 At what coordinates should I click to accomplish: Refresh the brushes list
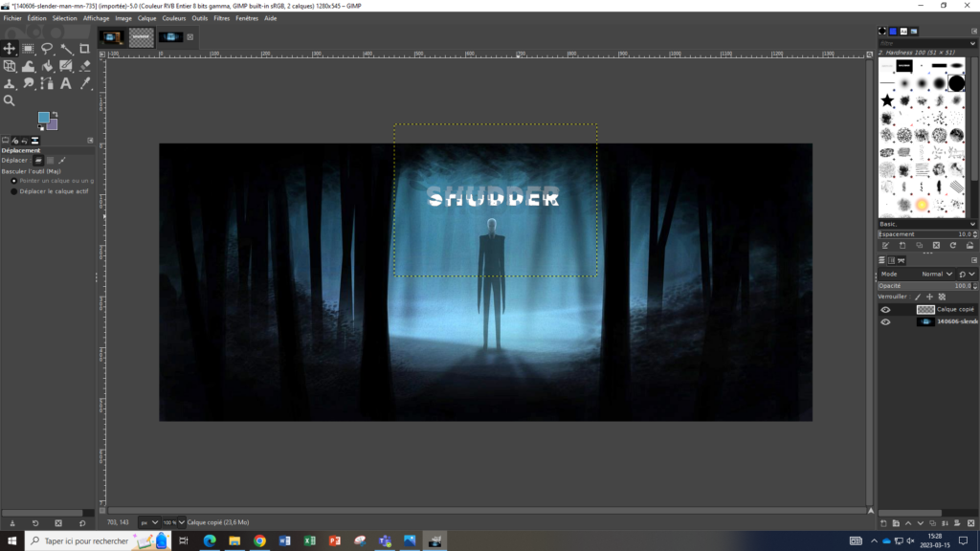[x=952, y=246]
